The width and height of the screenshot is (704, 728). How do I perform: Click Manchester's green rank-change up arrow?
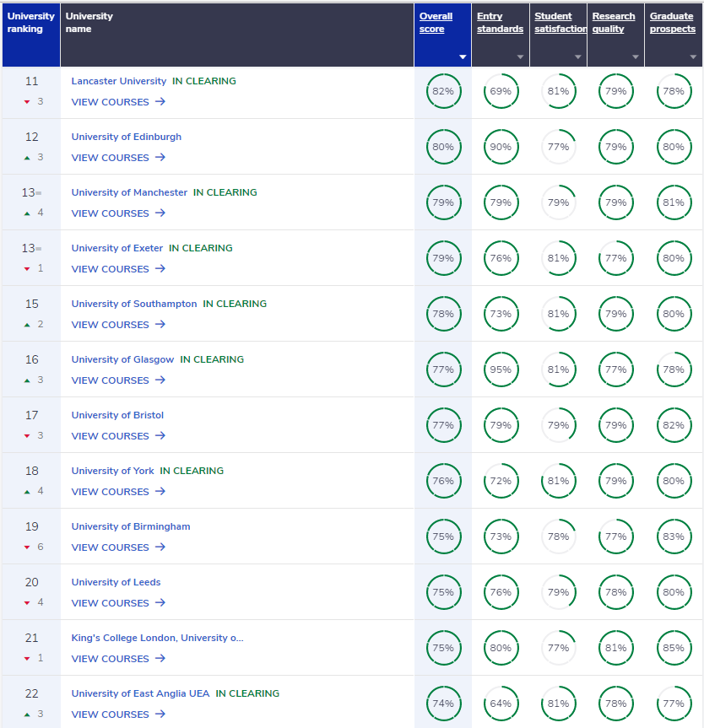pos(27,213)
